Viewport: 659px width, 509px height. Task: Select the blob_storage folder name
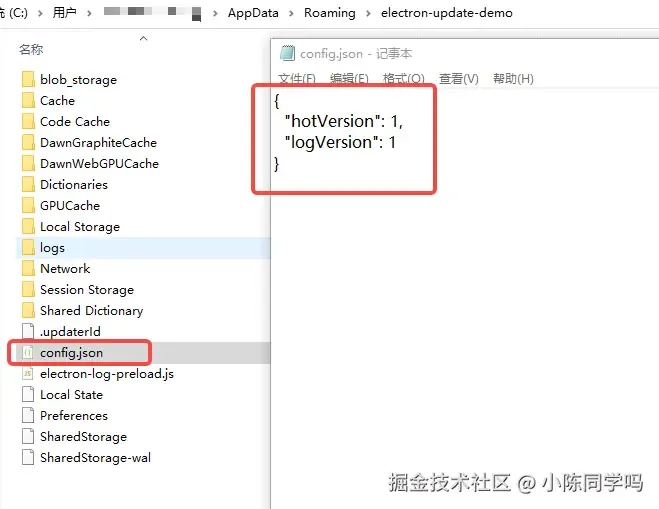pos(79,79)
